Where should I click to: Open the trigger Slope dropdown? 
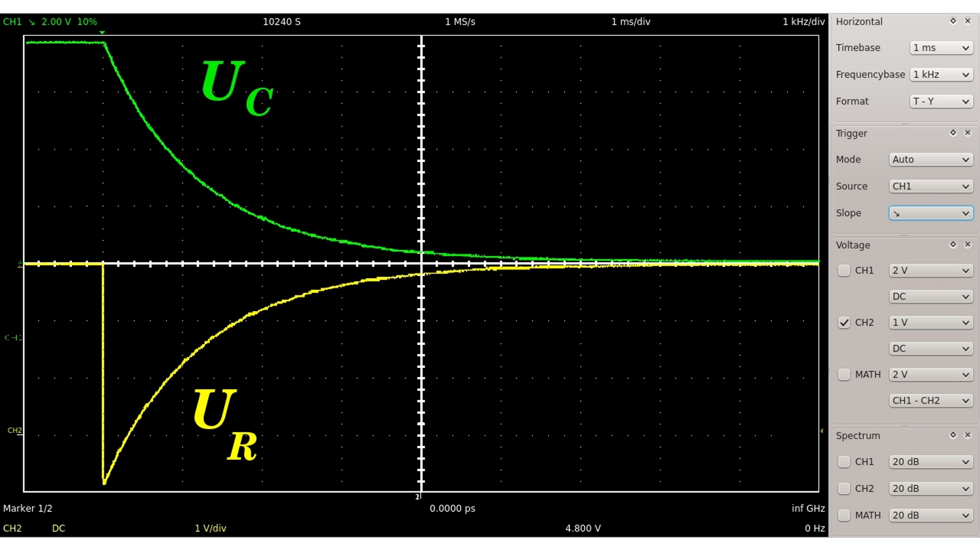tap(930, 213)
